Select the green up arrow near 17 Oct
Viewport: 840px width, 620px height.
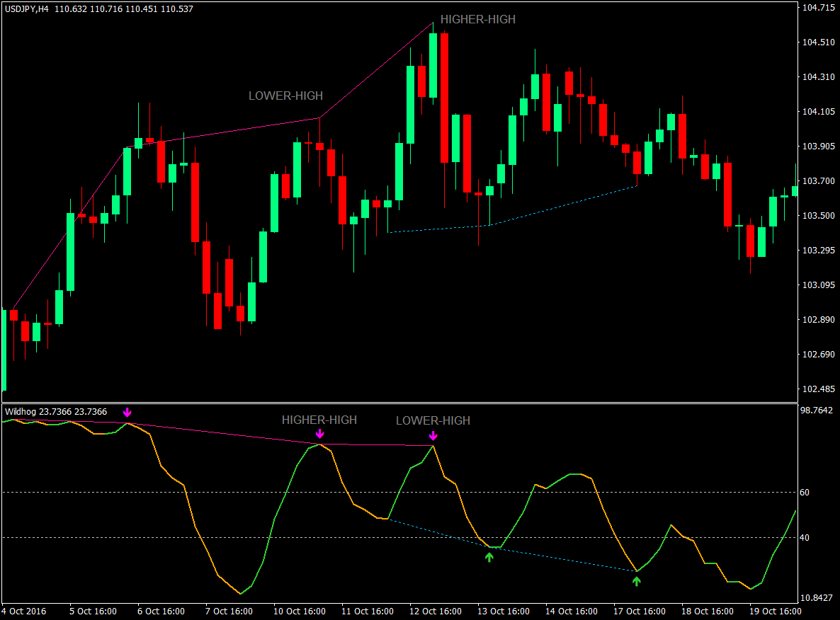click(636, 582)
